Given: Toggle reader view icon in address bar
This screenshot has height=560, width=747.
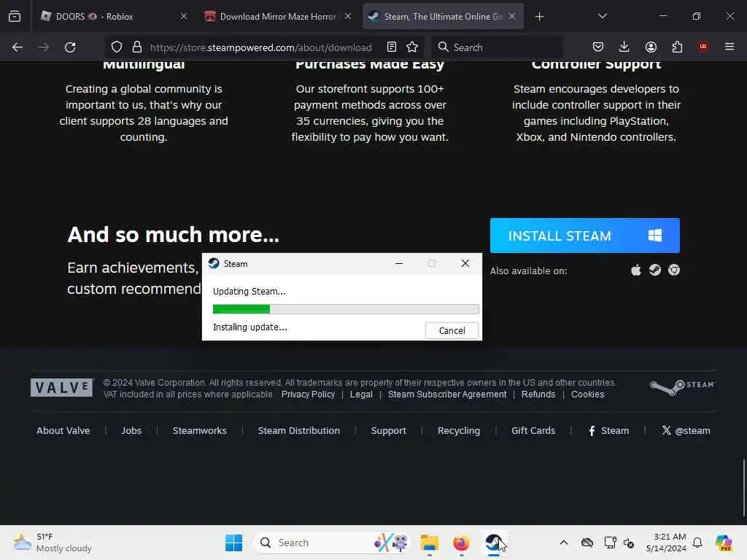Looking at the screenshot, I should 392,47.
